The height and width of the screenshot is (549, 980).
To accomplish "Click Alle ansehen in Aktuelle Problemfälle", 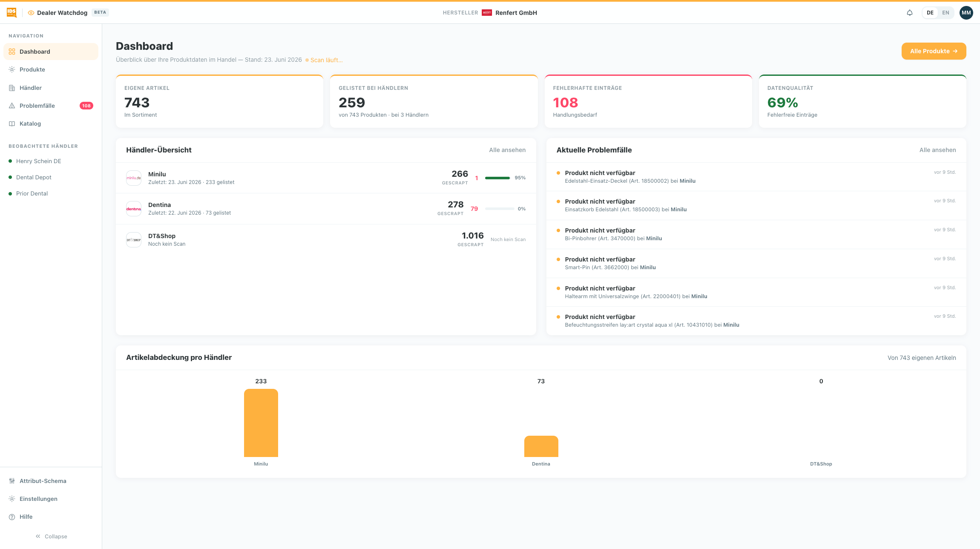I will click(937, 150).
